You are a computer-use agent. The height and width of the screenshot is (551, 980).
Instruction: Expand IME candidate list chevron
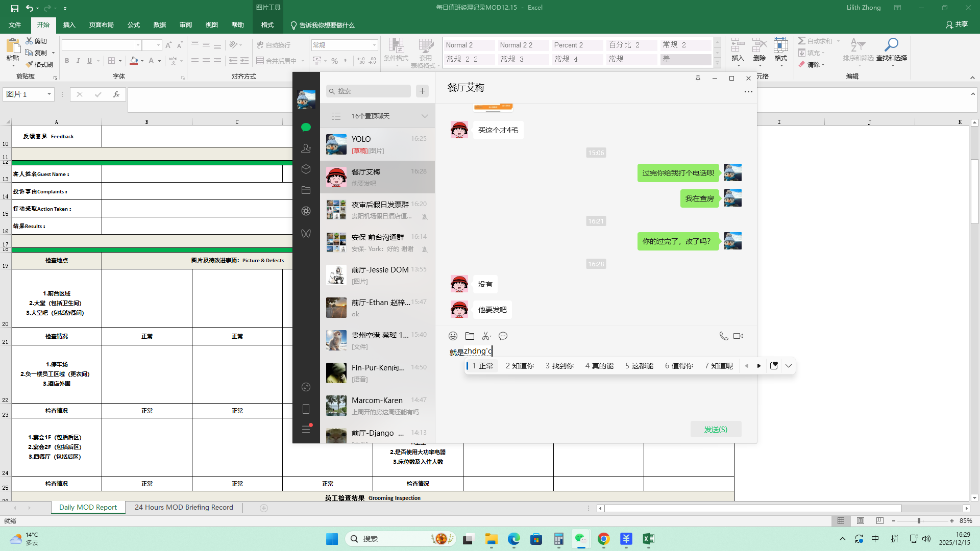[789, 366]
